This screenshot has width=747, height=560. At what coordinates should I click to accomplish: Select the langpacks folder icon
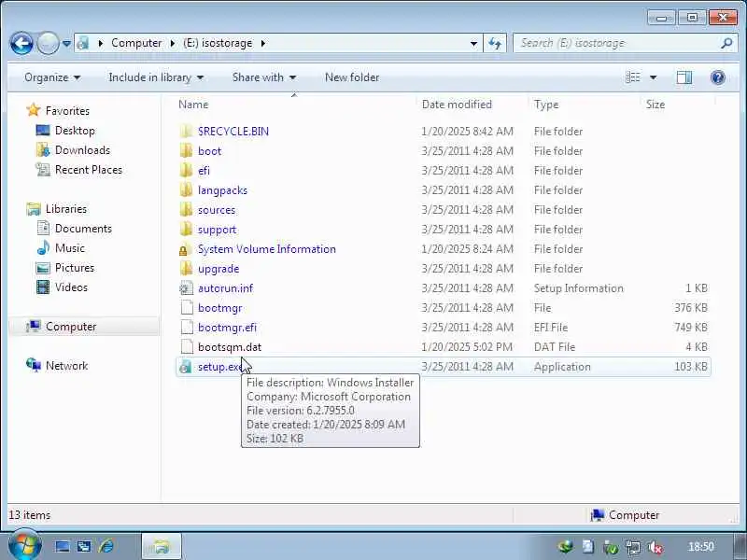[x=186, y=190]
